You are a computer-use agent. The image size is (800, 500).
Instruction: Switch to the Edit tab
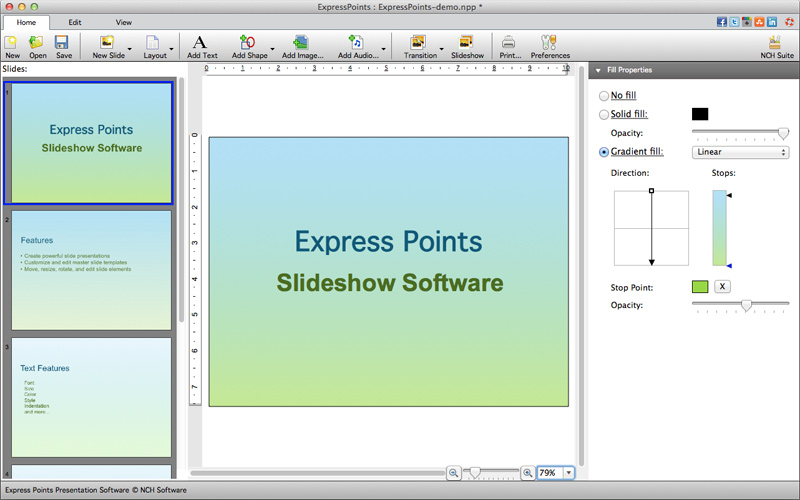click(x=75, y=22)
